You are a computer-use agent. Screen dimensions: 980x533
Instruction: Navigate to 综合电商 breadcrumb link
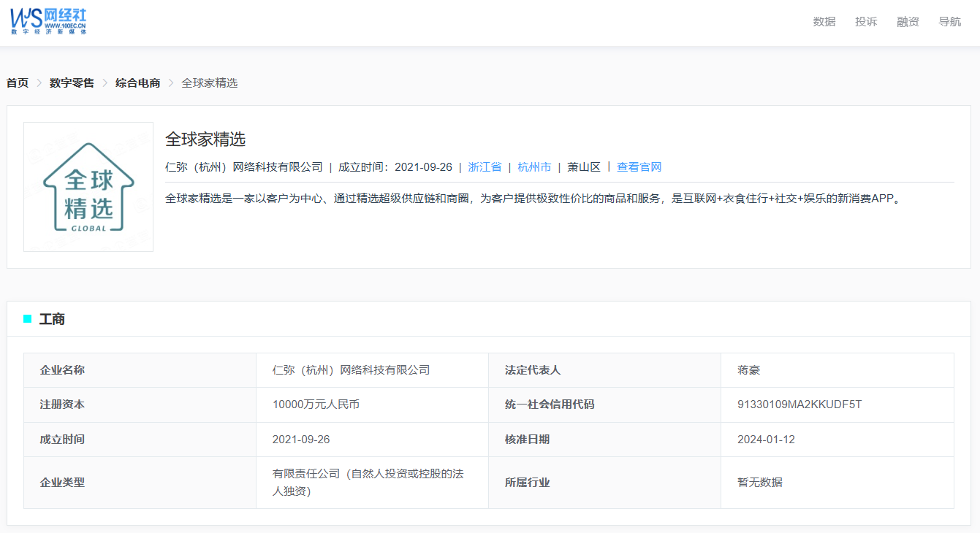click(x=137, y=83)
